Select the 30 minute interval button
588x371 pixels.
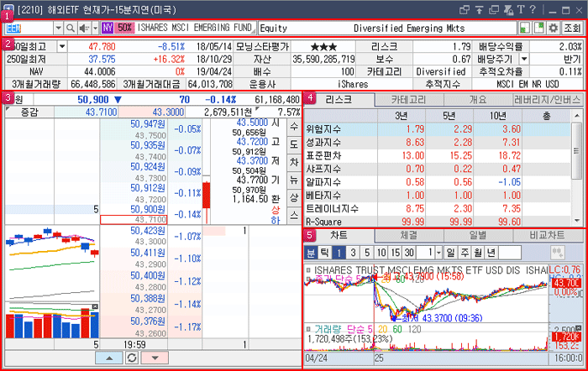click(409, 253)
